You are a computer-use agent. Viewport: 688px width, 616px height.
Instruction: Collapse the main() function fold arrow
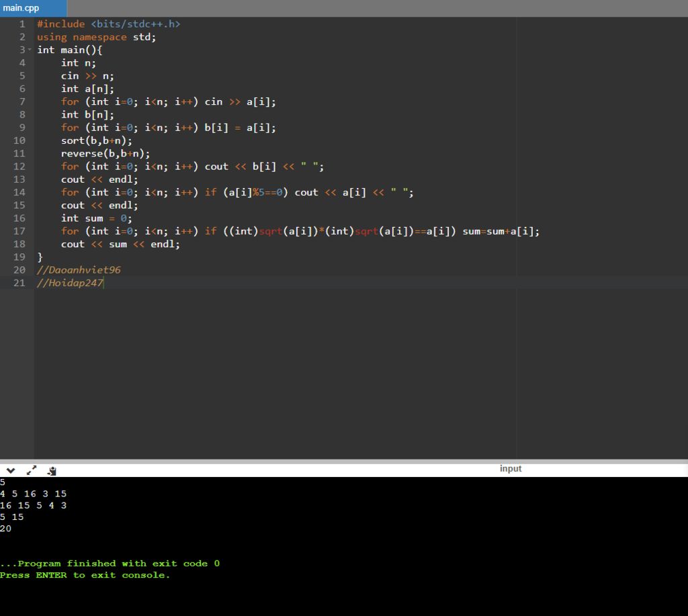30,50
